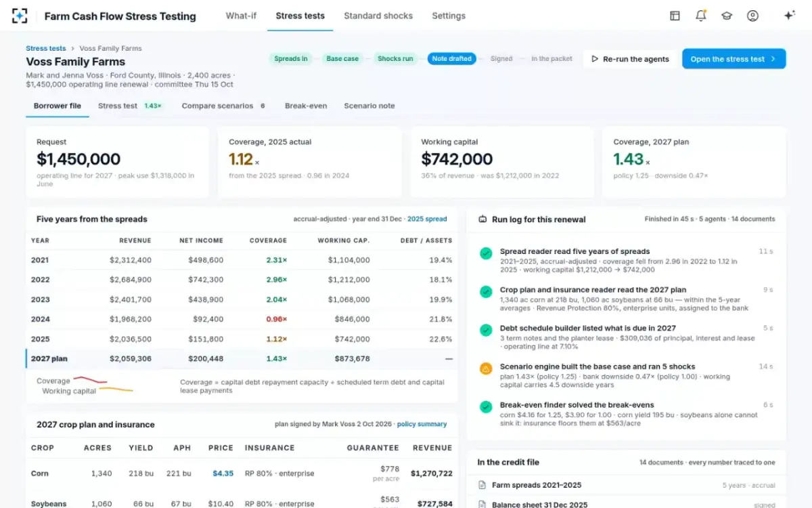
Task: Open the user account icon
Action: click(752, 16)
